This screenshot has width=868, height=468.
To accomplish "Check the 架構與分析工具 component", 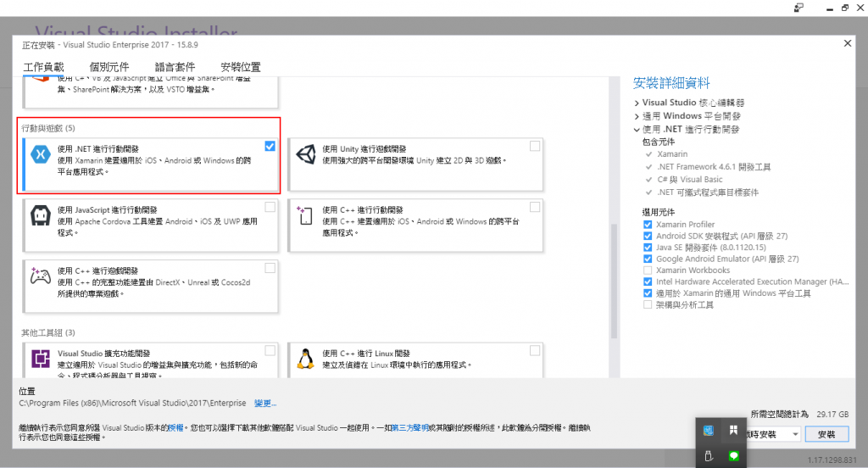I will (x=647, y=304).
